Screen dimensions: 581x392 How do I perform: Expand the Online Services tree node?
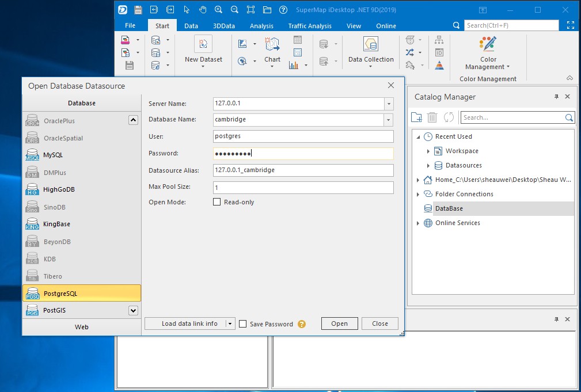[418, 223]
